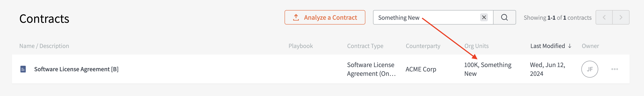
Task: Toggle sort arrow next to Last Modified
Action: point(570,46)
